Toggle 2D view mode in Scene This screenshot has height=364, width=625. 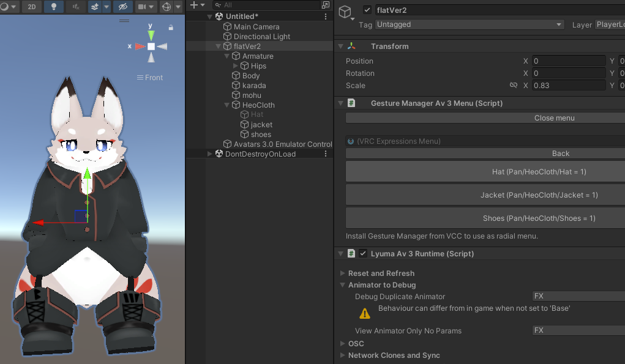tap(31, 6)
